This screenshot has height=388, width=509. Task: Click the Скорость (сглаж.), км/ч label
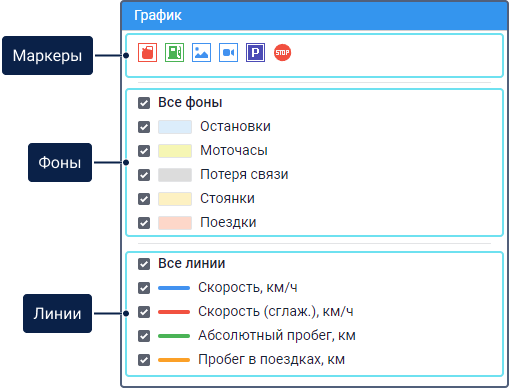pyautogui.click(x=276, y=312)
